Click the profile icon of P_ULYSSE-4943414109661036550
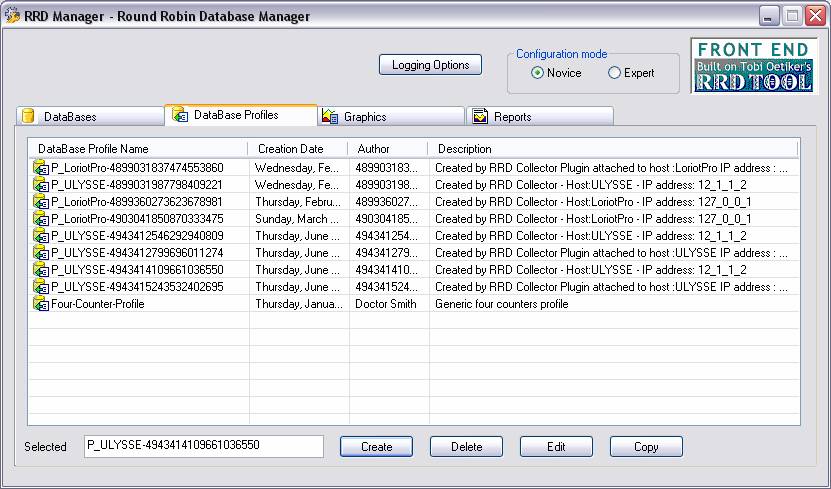This screenshot has width=831, height=489. (x=41, y=270)
